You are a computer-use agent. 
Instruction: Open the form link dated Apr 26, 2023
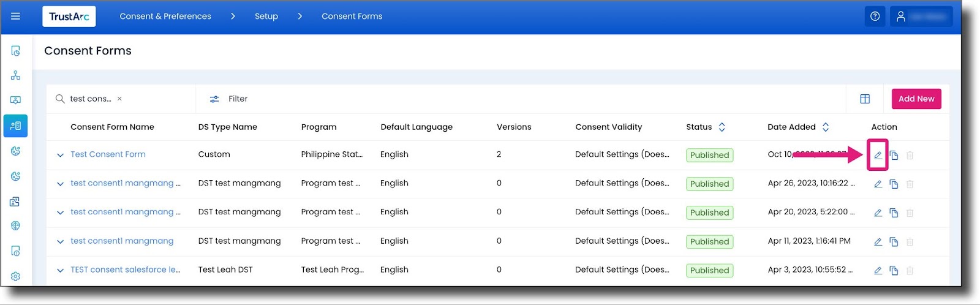(x=126, y=183)
